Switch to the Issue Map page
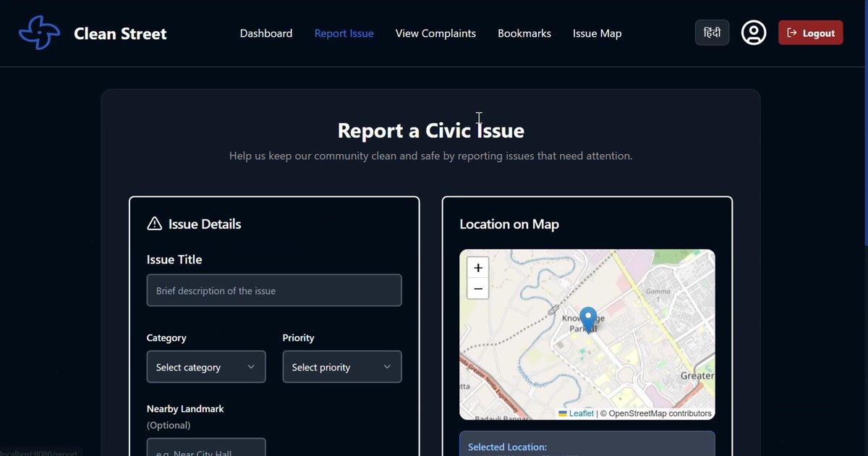868x456 pixels. point(597,33)
